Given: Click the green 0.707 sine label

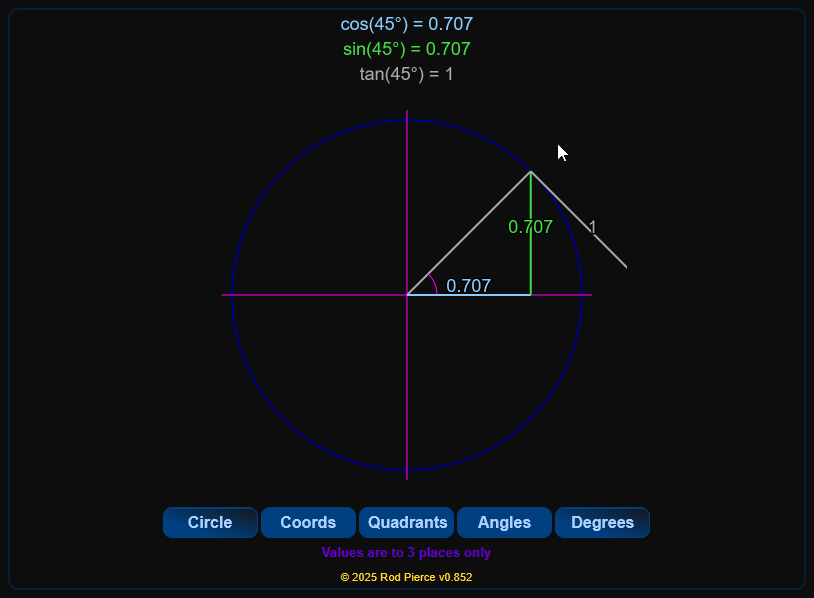Looking at the screenshot, I should (530, 227).
